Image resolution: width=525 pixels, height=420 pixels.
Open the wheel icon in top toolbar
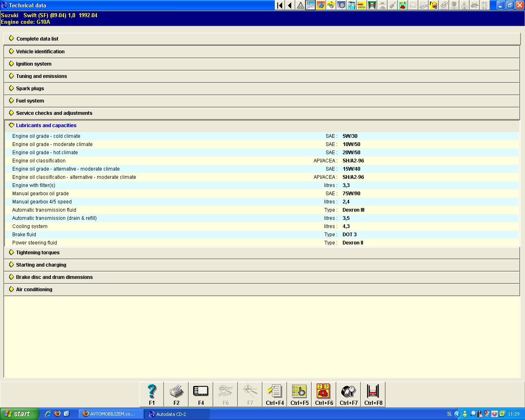coord(341,5)
